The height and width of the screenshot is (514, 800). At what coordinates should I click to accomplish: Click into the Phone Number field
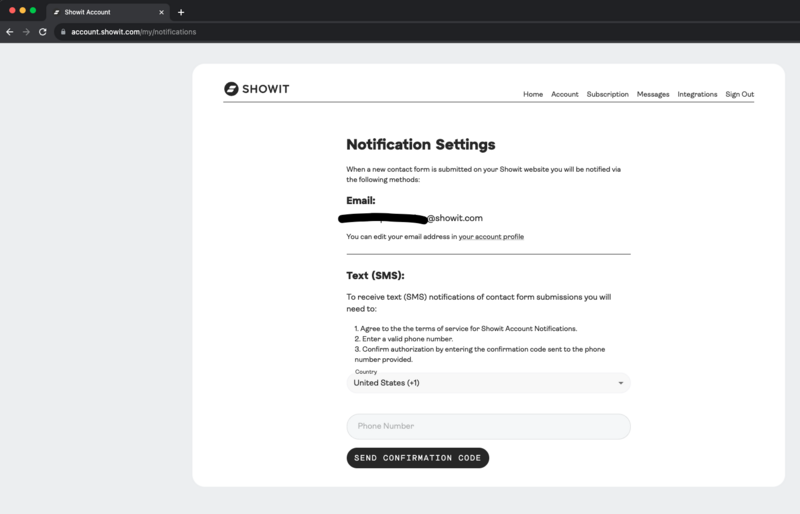tap(488, 426)
